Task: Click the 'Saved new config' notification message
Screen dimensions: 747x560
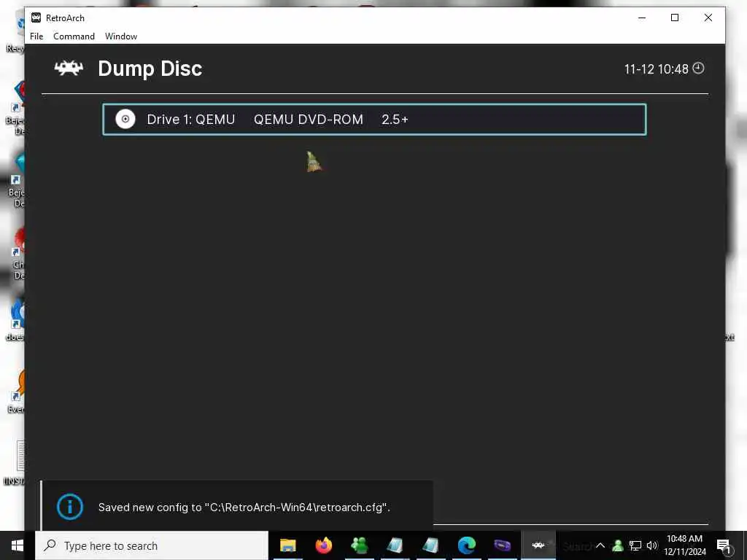Action: point(244,507)
